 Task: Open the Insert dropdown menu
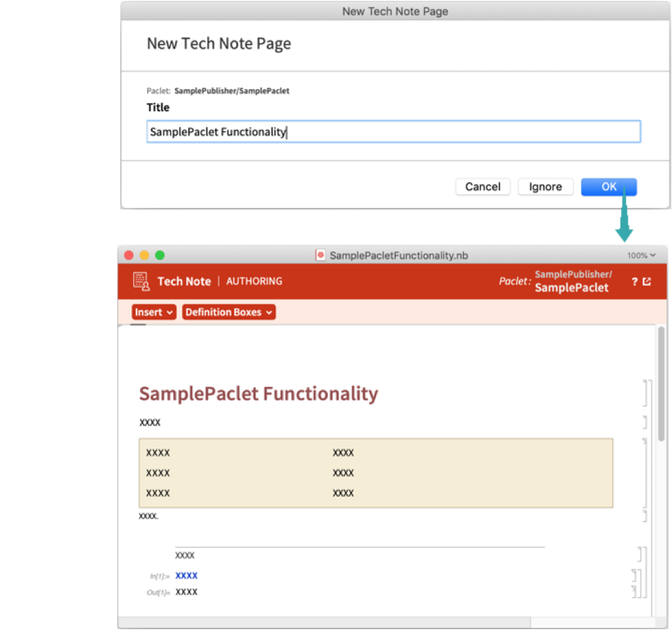tap(154, 313)
